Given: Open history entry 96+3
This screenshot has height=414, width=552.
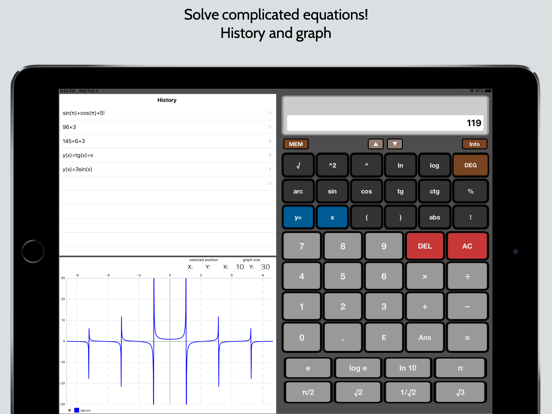Looking at the screenshot, I should 167,127.
